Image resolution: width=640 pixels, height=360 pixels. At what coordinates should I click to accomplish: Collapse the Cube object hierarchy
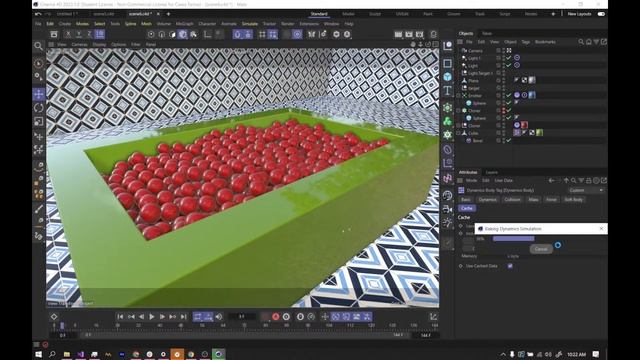click(x=459, y=133)
